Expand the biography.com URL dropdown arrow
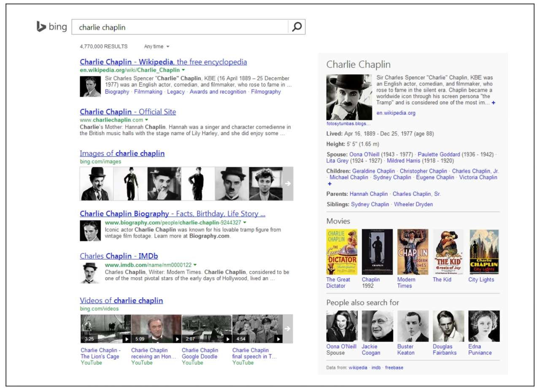This screenshot has height=392, width=540. click(245, 222)
